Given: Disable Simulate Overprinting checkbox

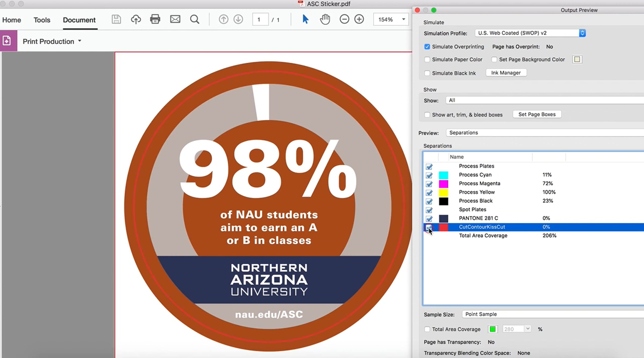Looking at the screenshot, I should coord(427,47).
